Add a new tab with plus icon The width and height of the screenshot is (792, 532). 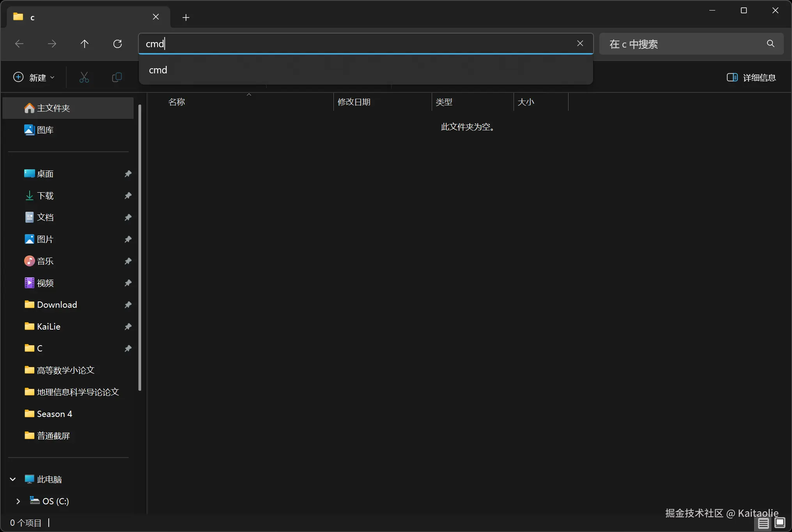[186, 17]
